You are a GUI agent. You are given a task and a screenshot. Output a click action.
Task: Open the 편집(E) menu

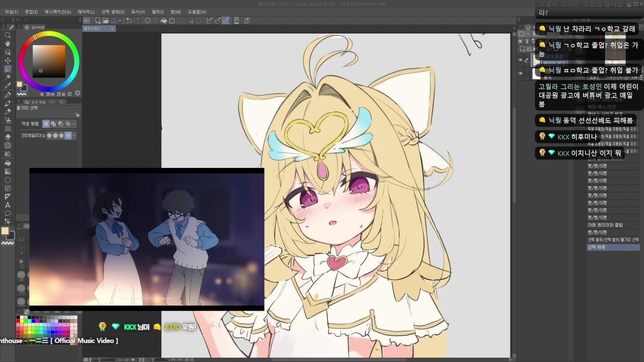point(32,12)
